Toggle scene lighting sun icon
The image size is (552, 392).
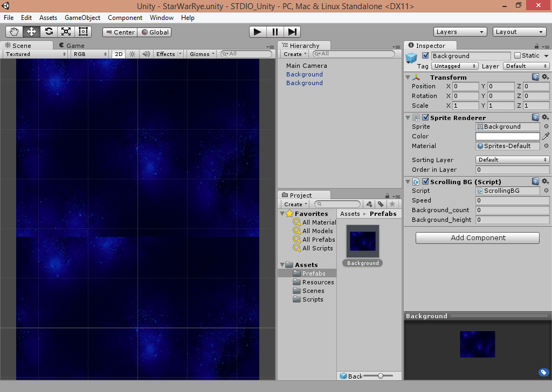pyautogui.click(x=133, y=54)
